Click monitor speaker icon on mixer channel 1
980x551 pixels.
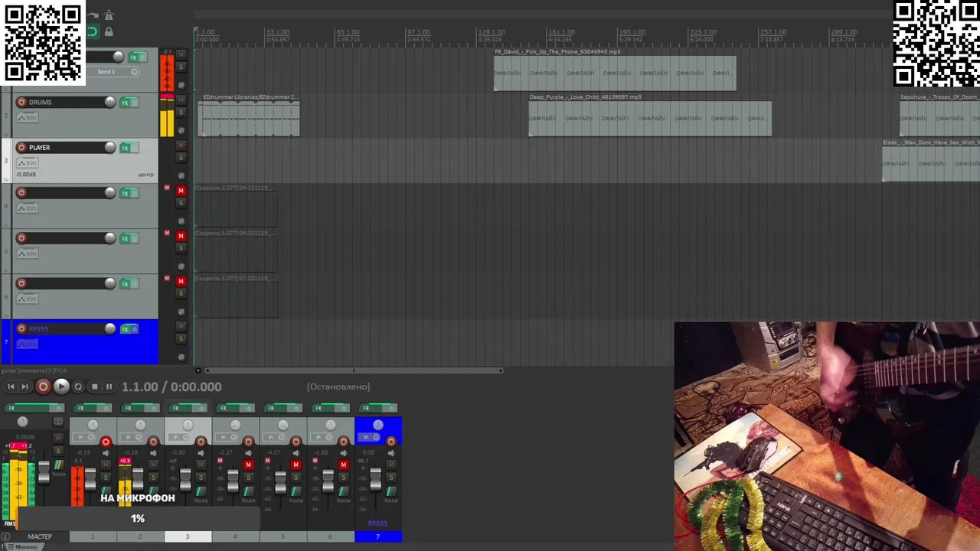pos(106,453)
